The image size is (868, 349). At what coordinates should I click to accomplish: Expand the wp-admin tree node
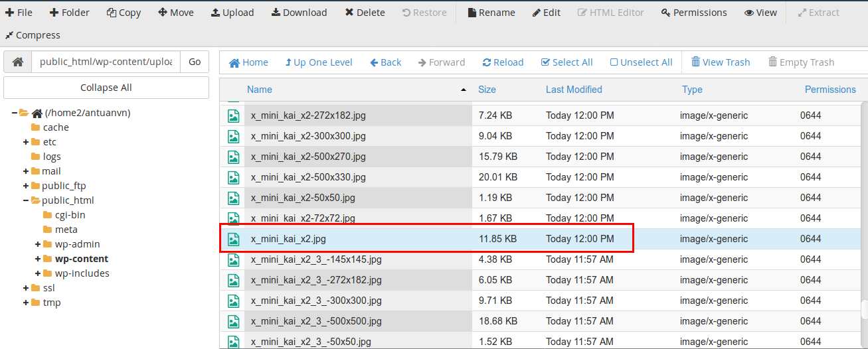[38, 244]
